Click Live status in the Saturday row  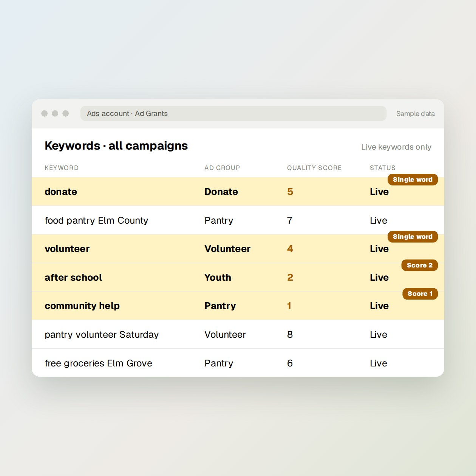(x=379, y=334)
